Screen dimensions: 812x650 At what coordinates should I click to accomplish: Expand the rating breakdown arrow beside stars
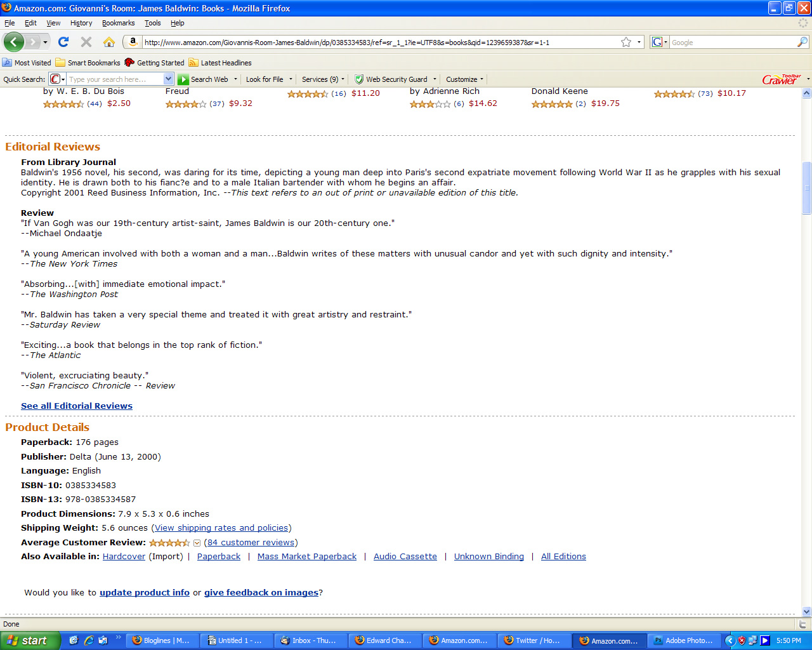pyautogui.click(x=197, y=543)
